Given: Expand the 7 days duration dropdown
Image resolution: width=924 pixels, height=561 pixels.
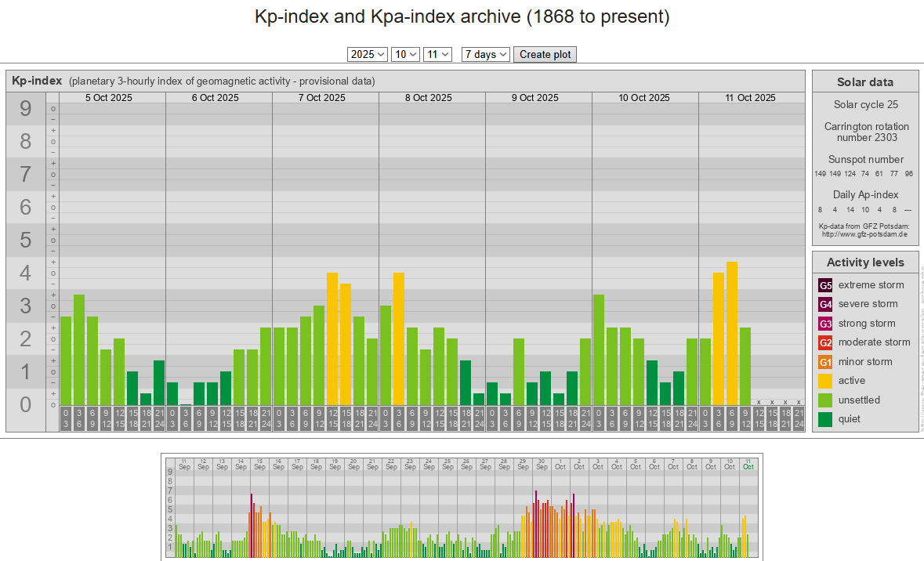Looking at the screenshot, I should pos(486,54).
